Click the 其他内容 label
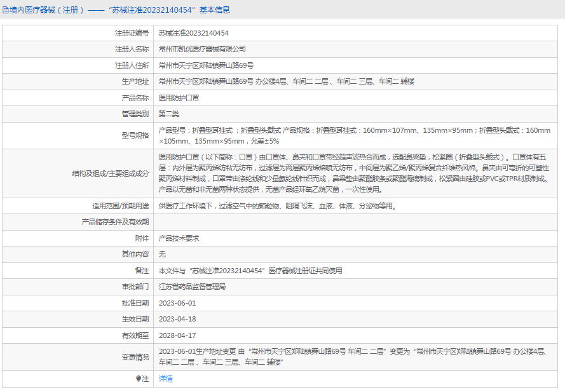This screenshot has height=392, width=565. pos(135,254)
